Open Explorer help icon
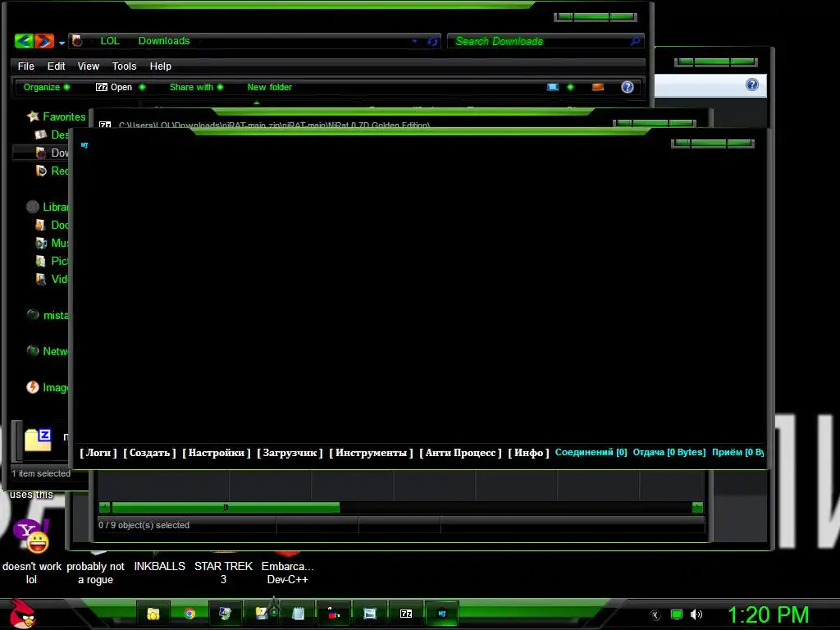The image size is (840, 630). [x=628, y=87]
